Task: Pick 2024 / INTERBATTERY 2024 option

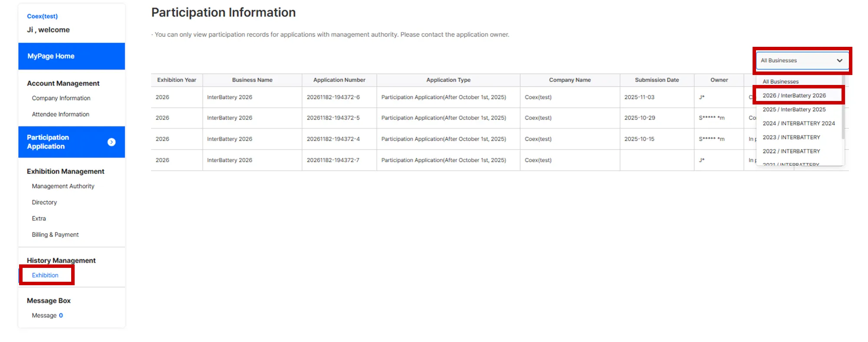Action: click(799, 123)
